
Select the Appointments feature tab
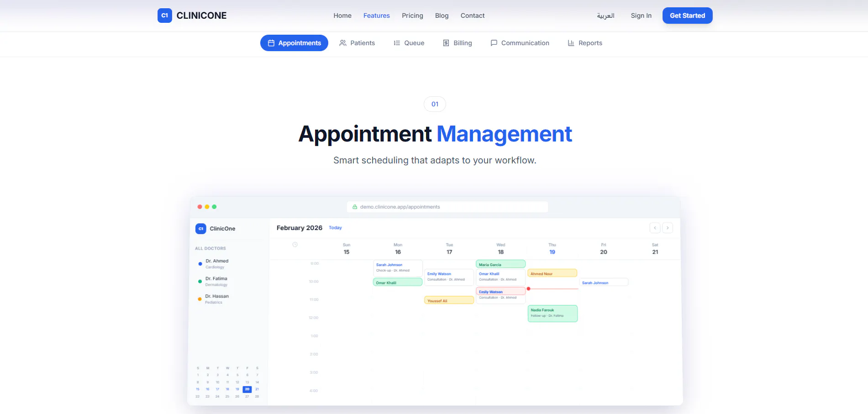(294, 43)
